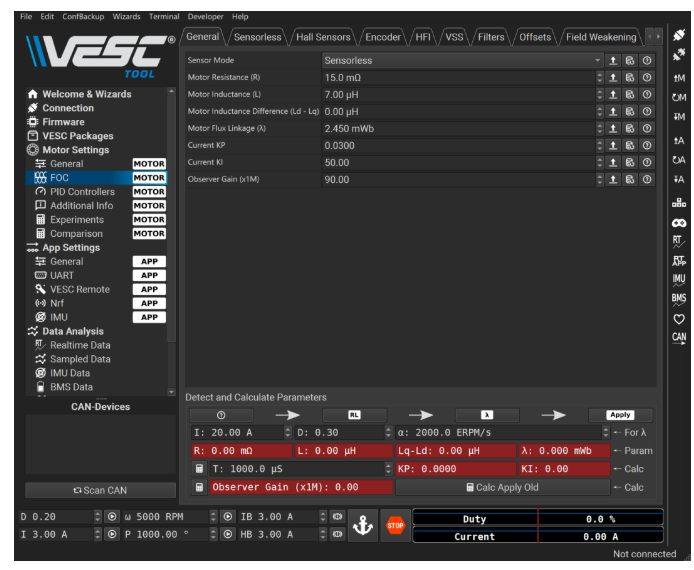Click the BMS icon in right toolbar

[679, 299]
